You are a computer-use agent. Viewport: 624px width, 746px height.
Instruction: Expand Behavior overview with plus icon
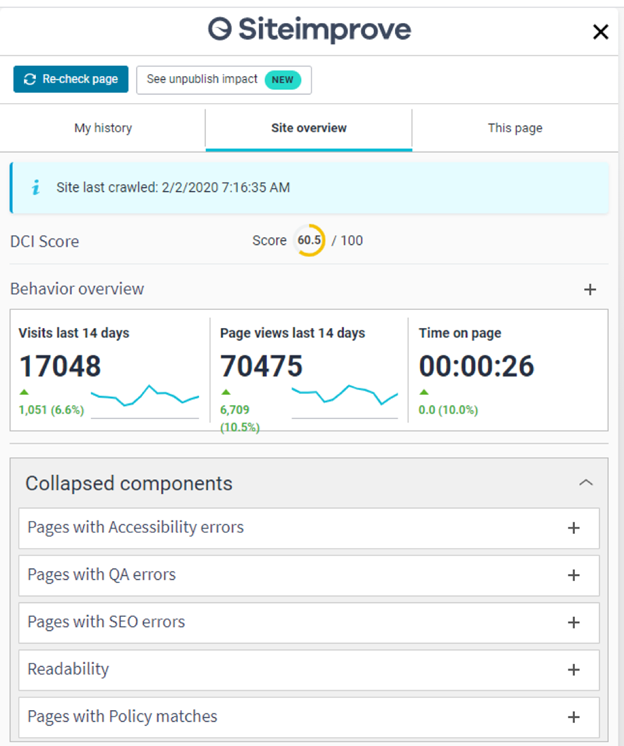pyautogui.click(x=590, y=289)
